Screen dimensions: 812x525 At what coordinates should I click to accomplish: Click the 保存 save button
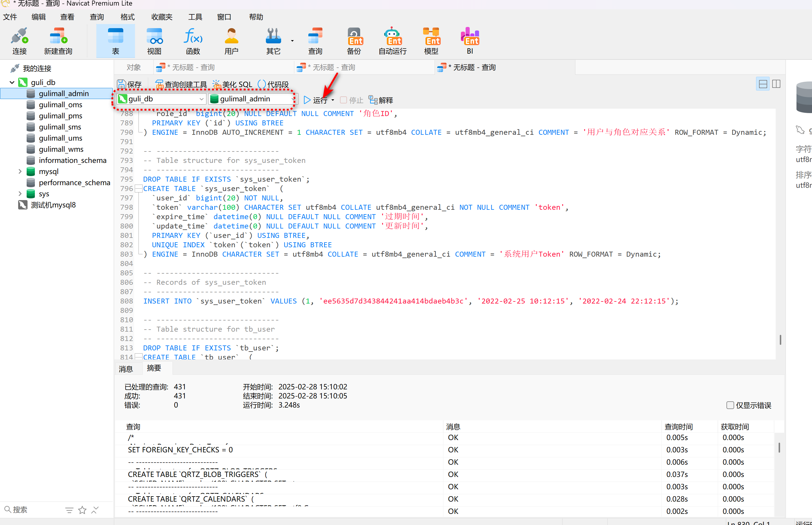[129, 84]
